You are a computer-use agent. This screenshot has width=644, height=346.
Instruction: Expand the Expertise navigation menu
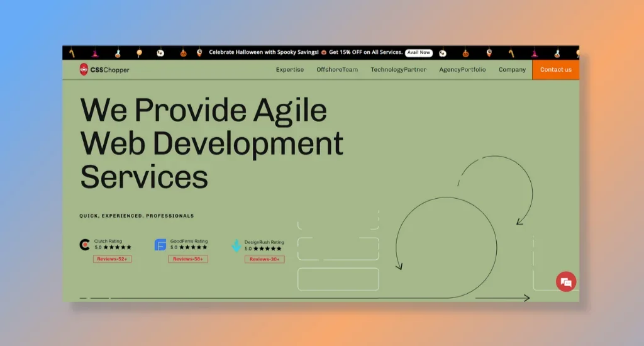[289, 70]
